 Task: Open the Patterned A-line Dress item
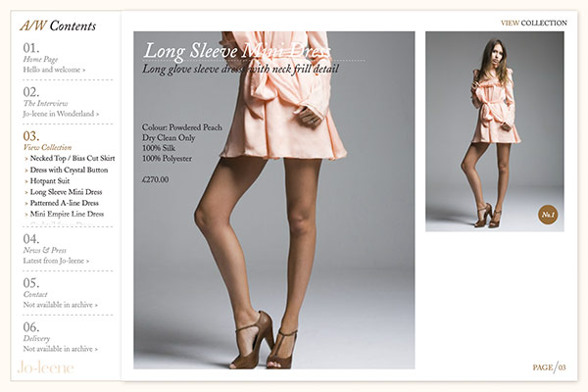tap(67, 203)
